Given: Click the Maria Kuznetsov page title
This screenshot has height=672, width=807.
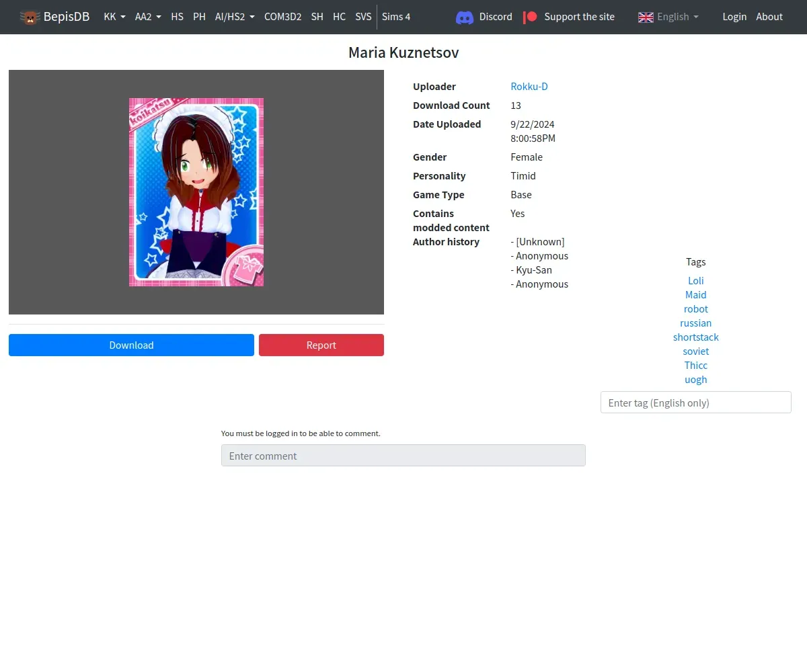Looking at the screenshot, I should (403, 52).
